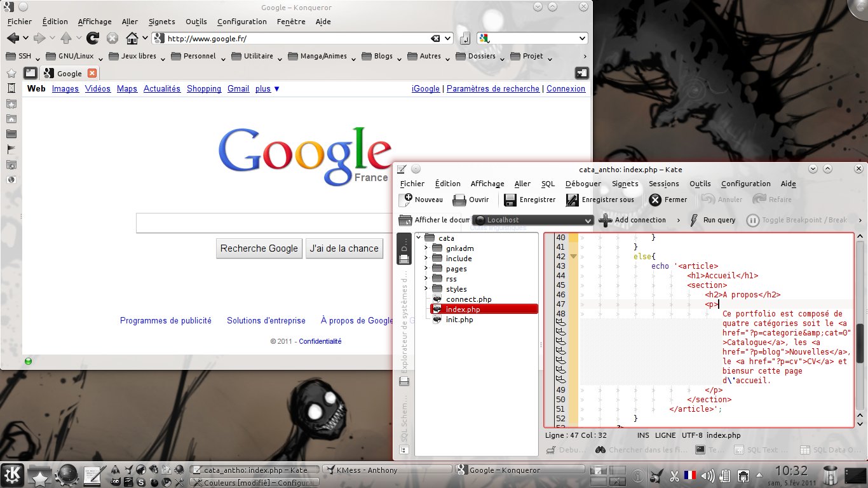Click Toggle Breakpoint / Break button
This screenshot has height=488, width=868.
tap(796, 220)
